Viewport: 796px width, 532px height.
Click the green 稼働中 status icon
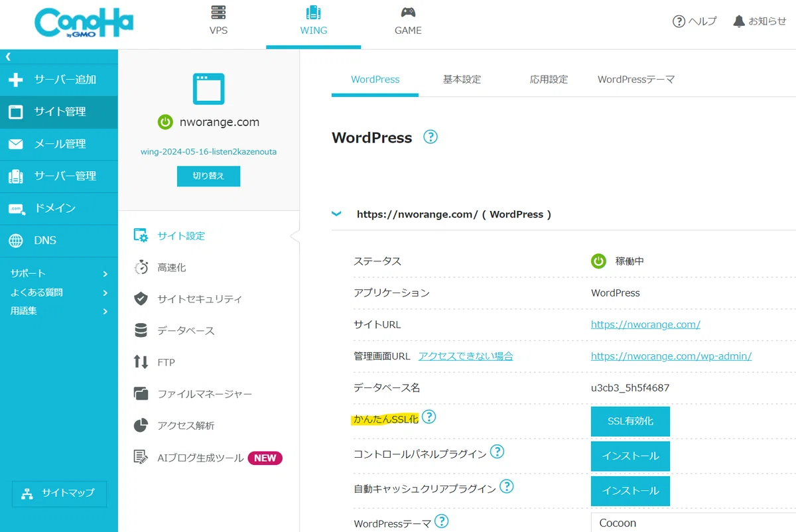[x=599, y=261]
